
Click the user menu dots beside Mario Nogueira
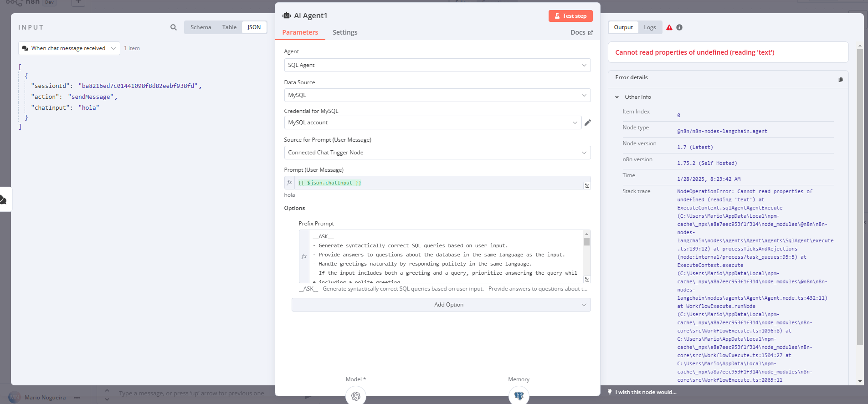click(x=77, y=398)
